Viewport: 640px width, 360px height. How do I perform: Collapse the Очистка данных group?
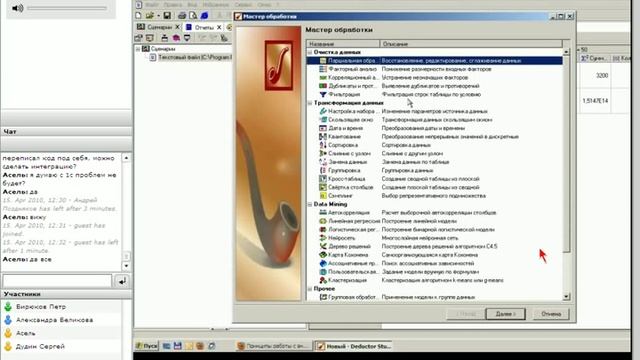(310, 52)
